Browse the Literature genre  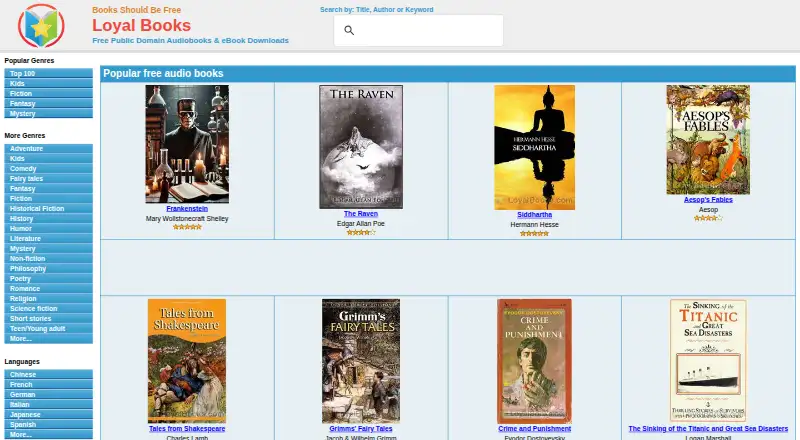pos(48,238)
